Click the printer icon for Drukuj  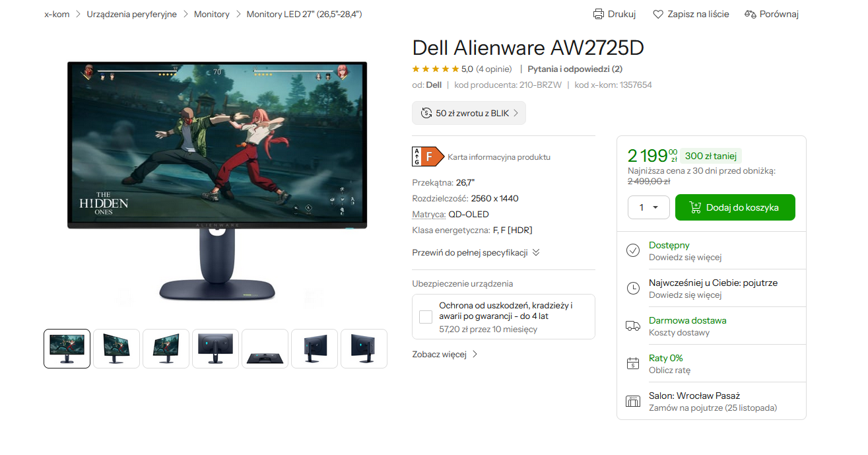pos(599,14)
